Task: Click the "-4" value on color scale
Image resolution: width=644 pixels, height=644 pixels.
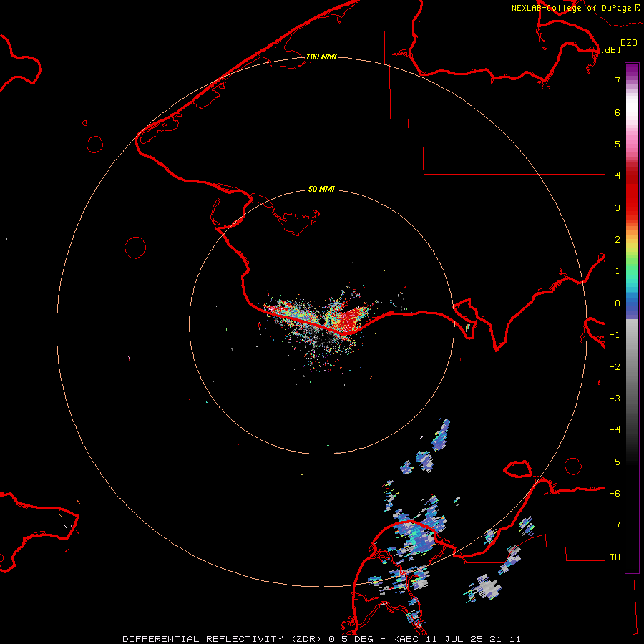Action: click(615, 429)
